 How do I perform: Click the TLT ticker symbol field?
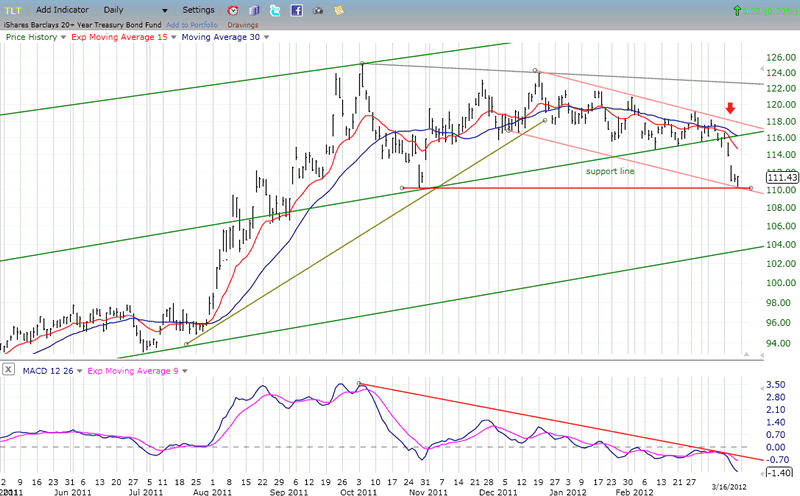tap(14, 10)
